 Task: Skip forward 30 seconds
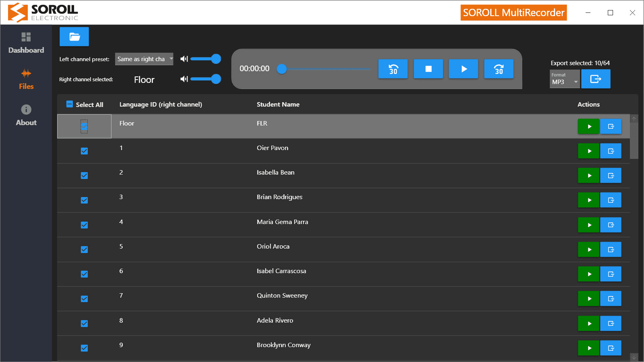tap(499, 69)
